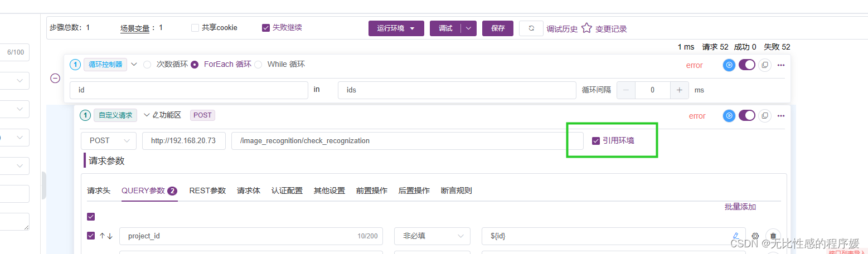Move project_id row up
This screenshot has width=868, height=254.
(102, 236)
